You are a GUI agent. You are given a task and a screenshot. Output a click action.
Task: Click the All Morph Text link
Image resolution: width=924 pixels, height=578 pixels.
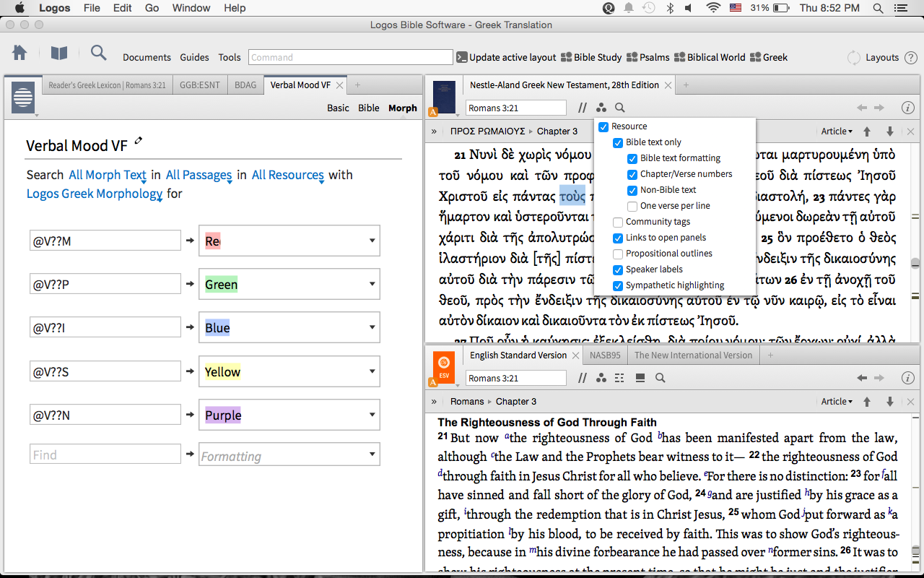coord(108,175)
